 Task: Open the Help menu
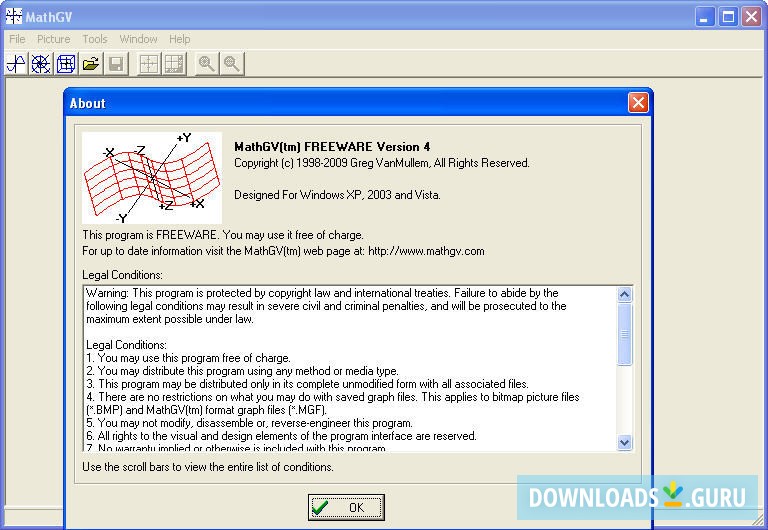coord(180,39)
